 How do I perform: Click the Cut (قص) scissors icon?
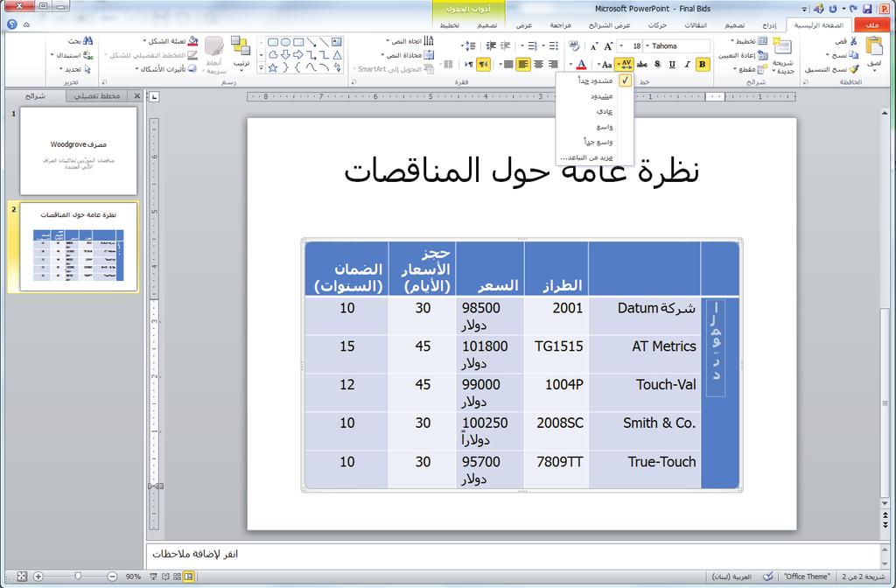point(853,41)
